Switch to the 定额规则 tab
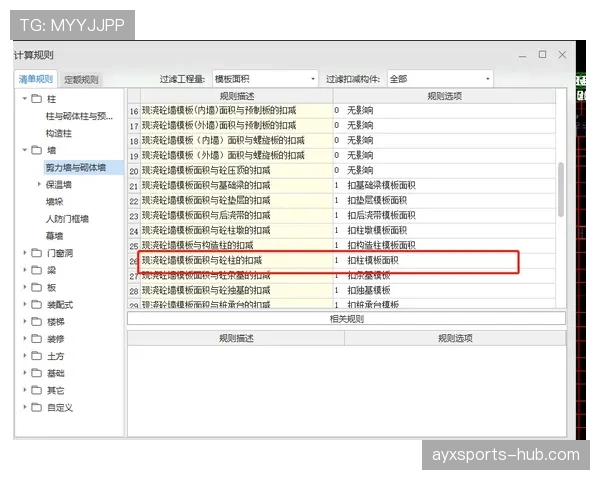 click(x=81, y=80)
